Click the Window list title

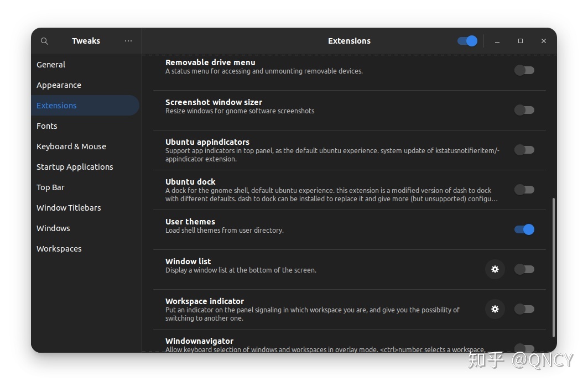coord(188,261)
